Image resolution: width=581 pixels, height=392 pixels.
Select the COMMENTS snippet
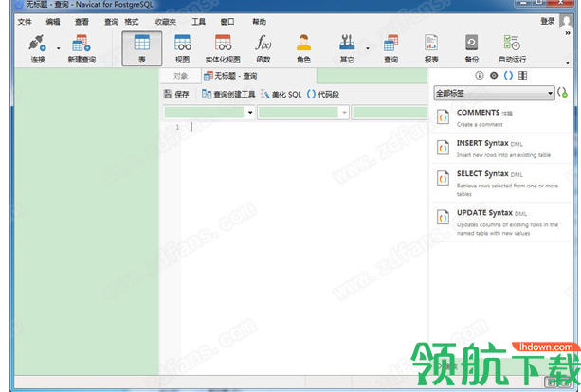click(501, 117)
